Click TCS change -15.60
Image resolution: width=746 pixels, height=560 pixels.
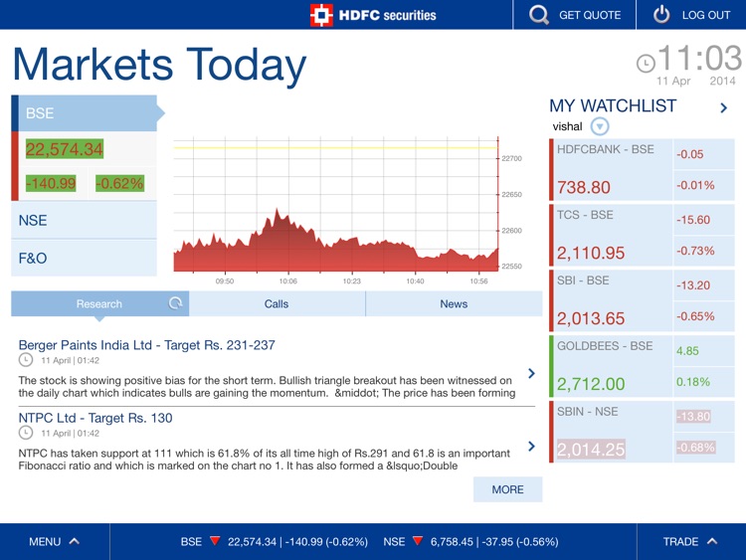click(x=693, y=220)
